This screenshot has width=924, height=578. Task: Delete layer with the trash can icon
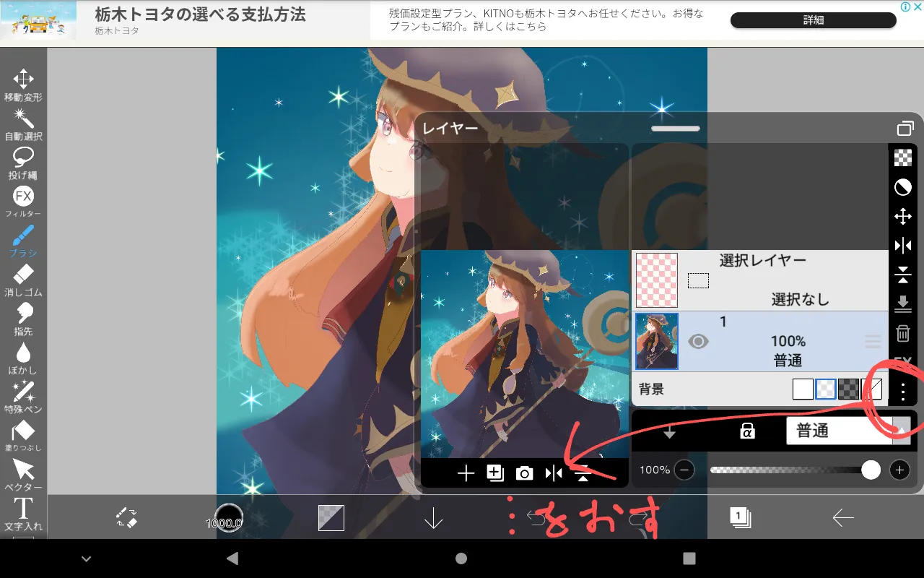(903, 333)
